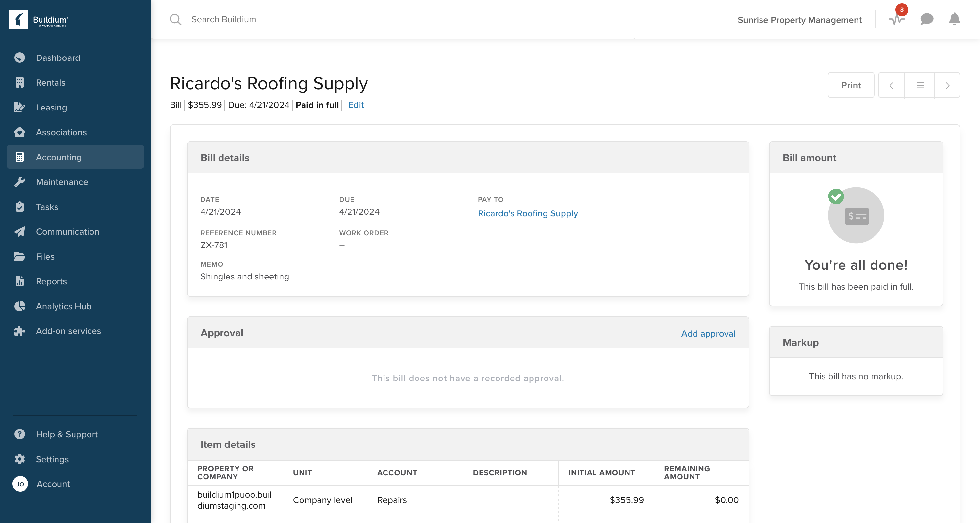Image resolution: width=980 pixels, height=523 pixels.
Task: Click the Dashboard gauge icon in the sidebar
Action: 19,58
